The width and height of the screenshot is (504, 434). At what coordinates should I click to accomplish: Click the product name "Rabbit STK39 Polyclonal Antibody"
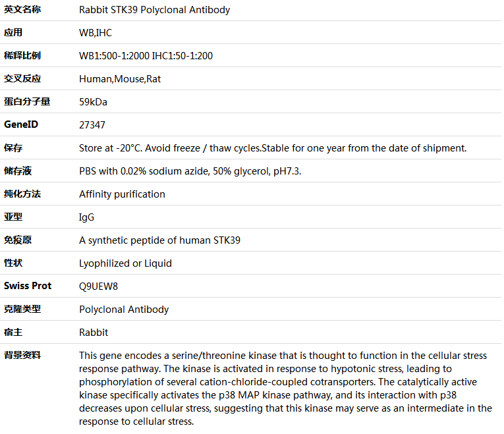(x=154, y=10)
